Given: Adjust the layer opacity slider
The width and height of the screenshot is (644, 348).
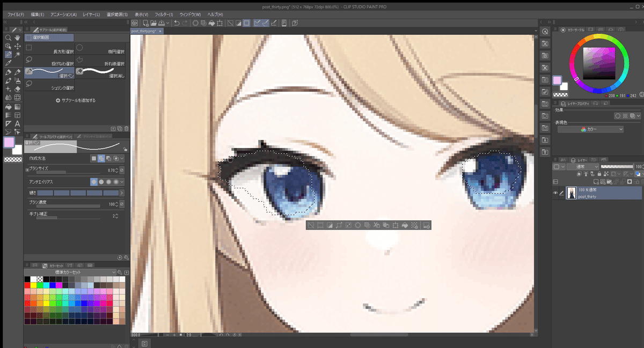Looking at the screenshot, I should click(x=617, y=167).
